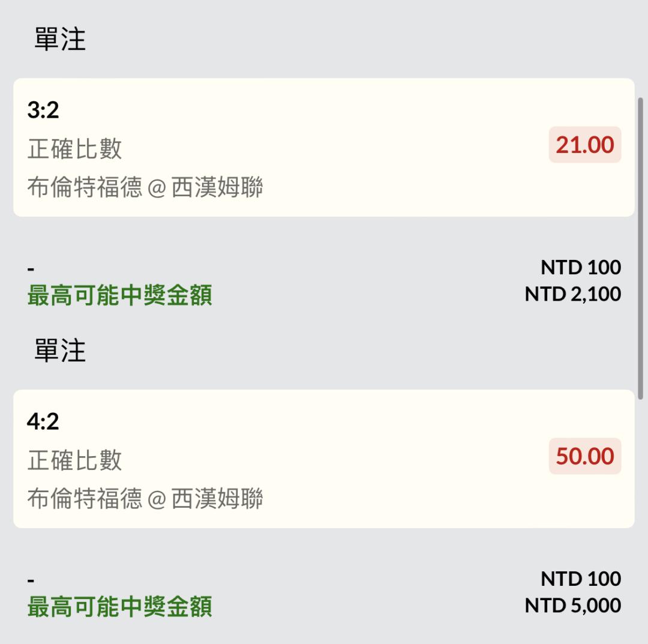The height and width of the screenshot is (644, 648).
Task: Open the 布倫特福德 @ 西漢姆聯 match in the 4:2 card
Action: pos(145,499)
